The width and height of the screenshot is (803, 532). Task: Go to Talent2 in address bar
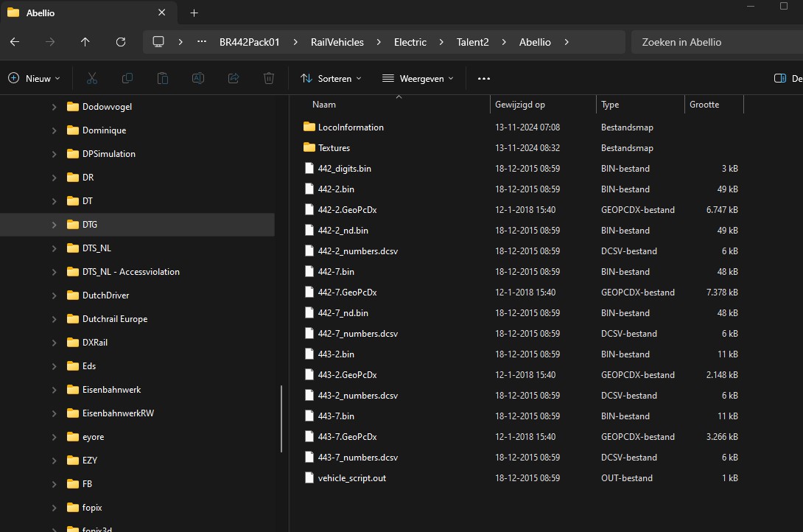473,42
